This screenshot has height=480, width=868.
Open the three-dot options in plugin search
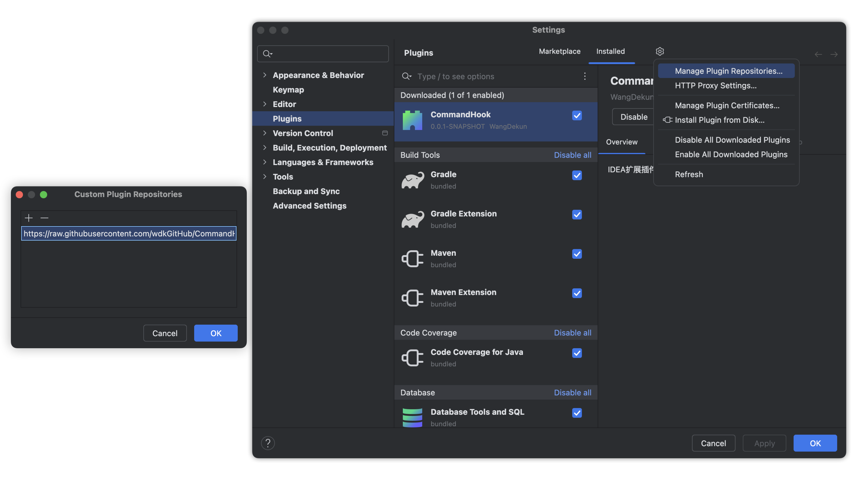(585, 76)
